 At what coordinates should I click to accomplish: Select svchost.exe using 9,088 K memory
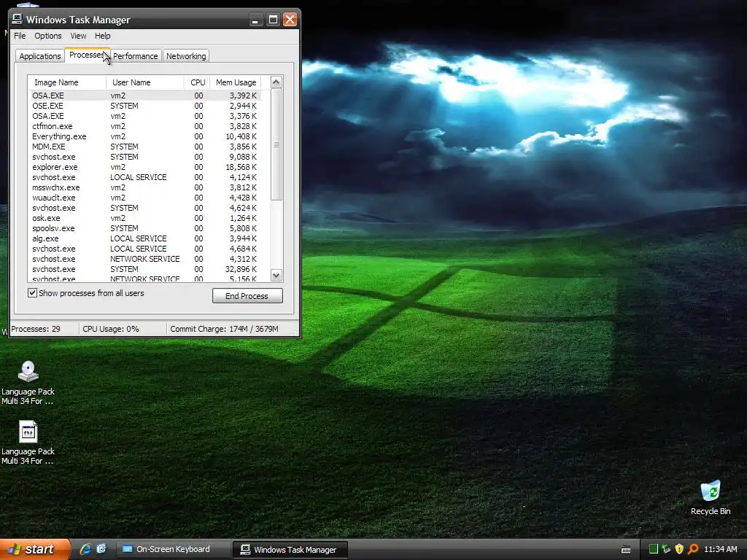click(145, 157)
